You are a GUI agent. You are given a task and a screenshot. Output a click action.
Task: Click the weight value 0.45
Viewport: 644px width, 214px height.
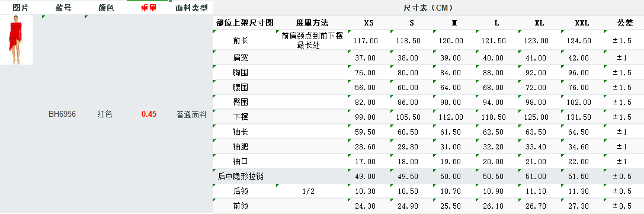(x=149, y=114)
